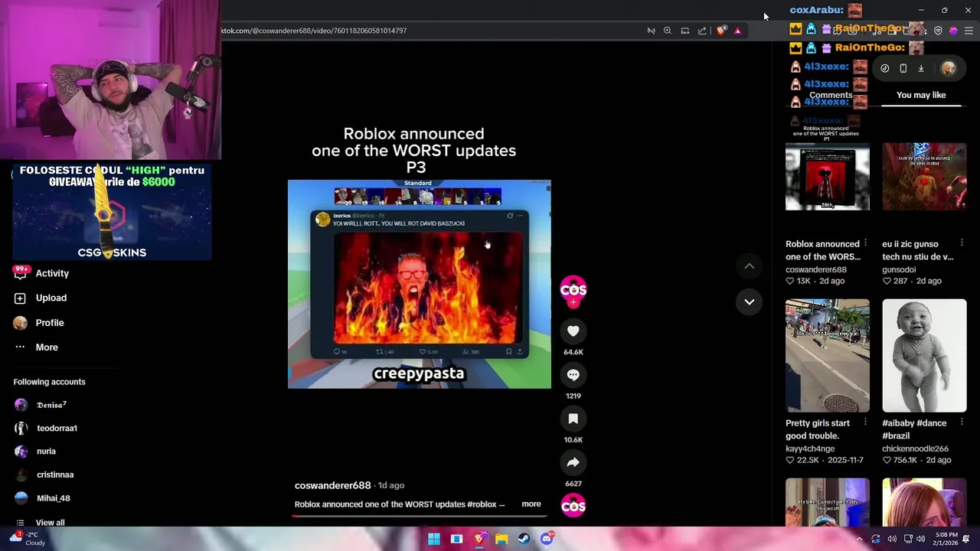Follow creator via the COS avatar plus
Viewport: 980px width, 551px height.
pos(573,302)
